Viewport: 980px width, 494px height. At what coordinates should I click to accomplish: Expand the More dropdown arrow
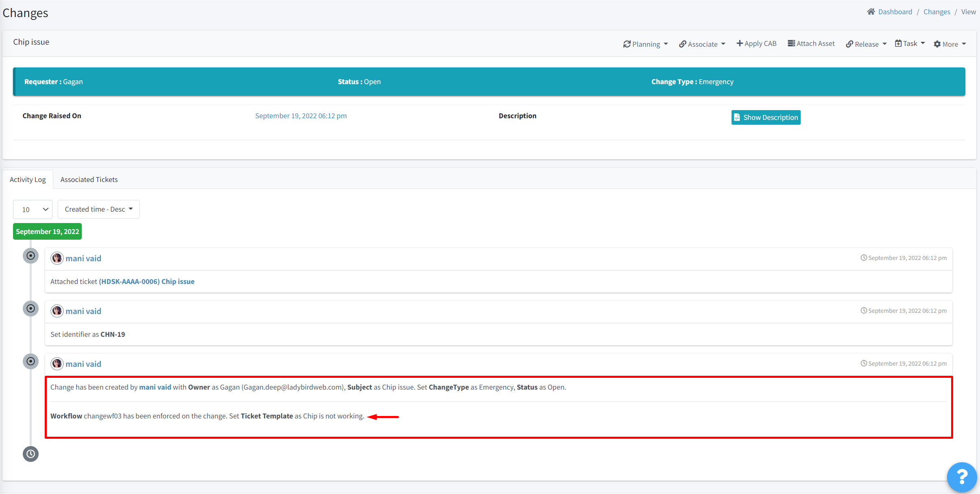(x=964, y=45)
